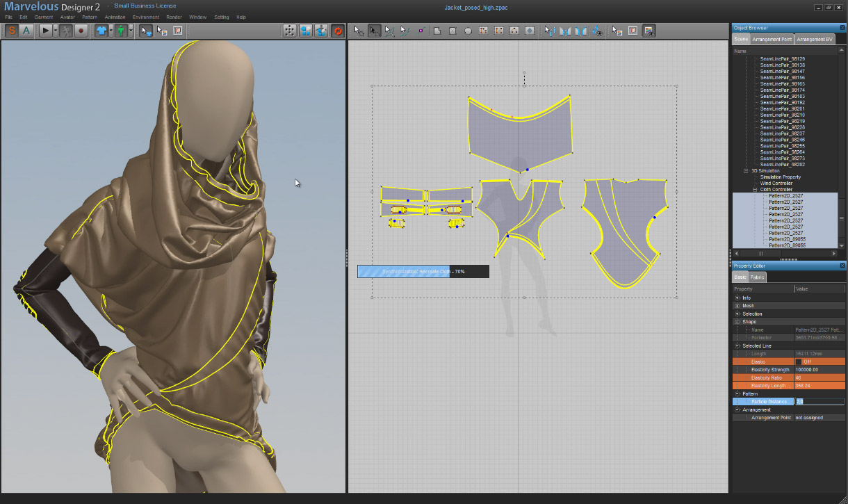This screenshot has height=504, width=848.
Task: Click the blue T-shirt garment icon
Action: click(x=101, y=31)
